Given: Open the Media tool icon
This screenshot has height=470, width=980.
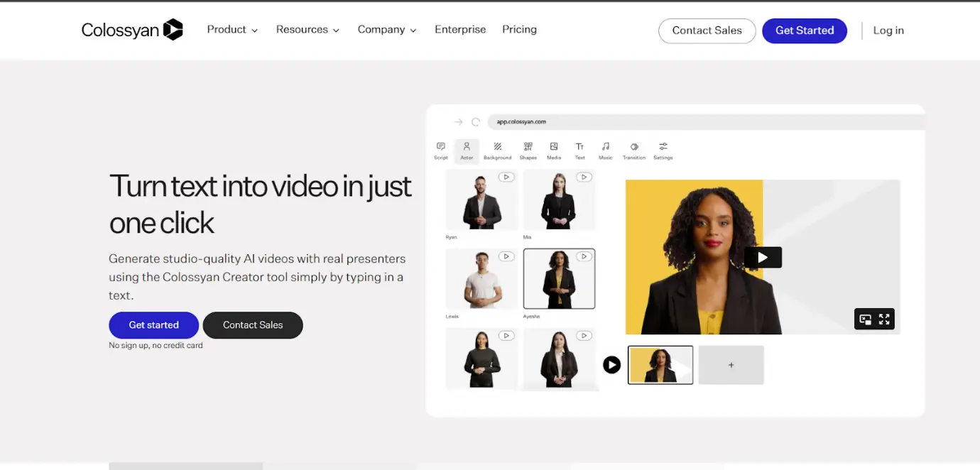Looking at the screenshot, I should point(554,146).
